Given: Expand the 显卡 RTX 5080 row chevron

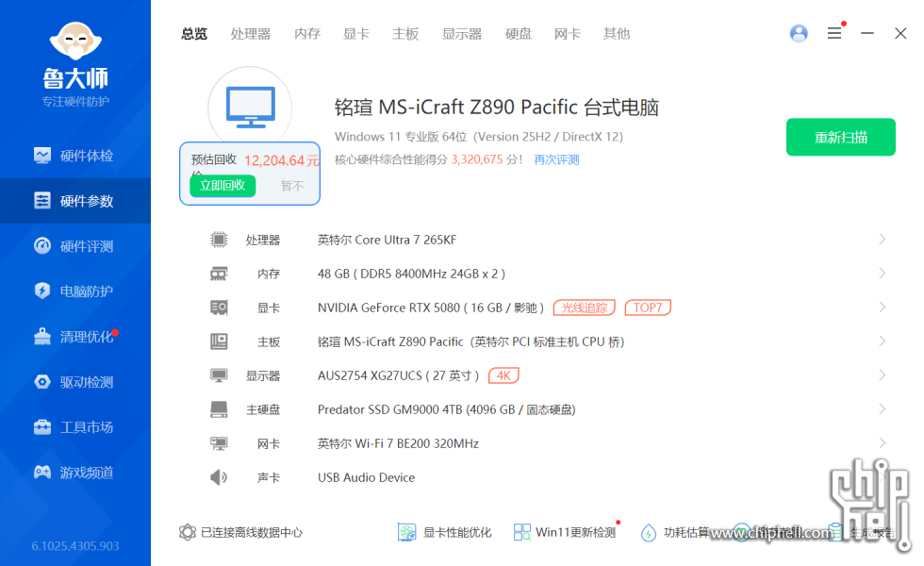Looking at the screenshot, I should [883, 308].
